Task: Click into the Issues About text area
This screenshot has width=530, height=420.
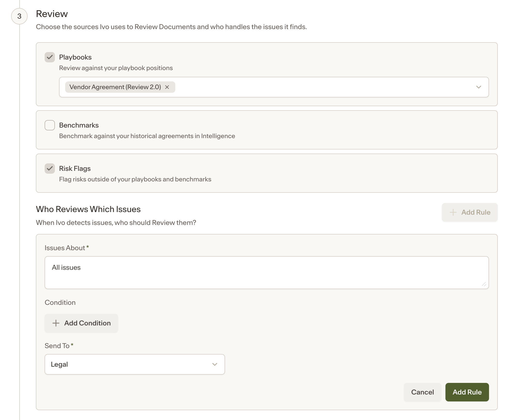Action: click(x=267, y=273)
